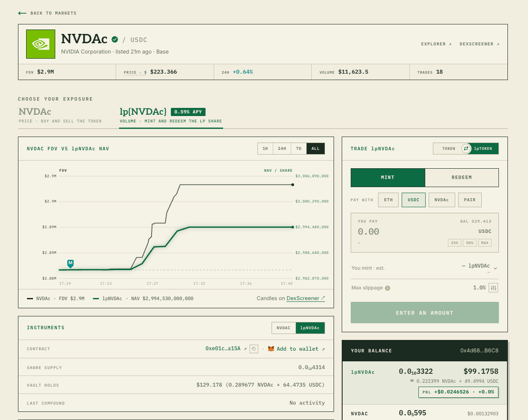Set pay amount to 50%
The height and width of the screenshot is (420, 528).
(470, 243)
